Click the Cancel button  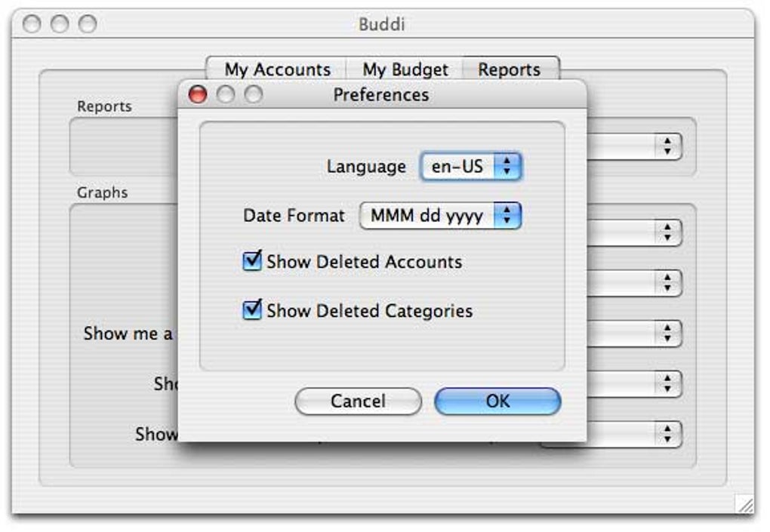point(358,401)
